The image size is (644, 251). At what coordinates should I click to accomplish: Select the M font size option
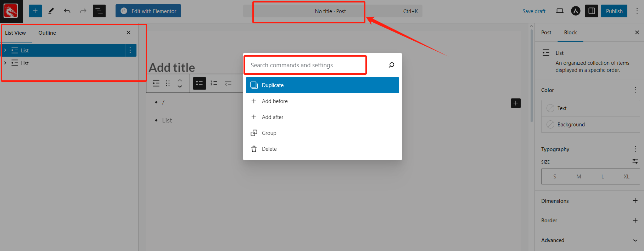pyautogui.click(x=578, y=177)
